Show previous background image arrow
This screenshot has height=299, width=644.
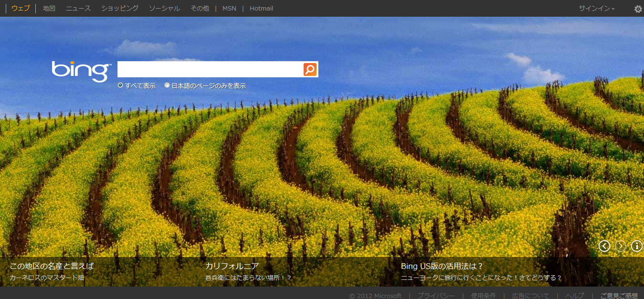click(604, 246)
